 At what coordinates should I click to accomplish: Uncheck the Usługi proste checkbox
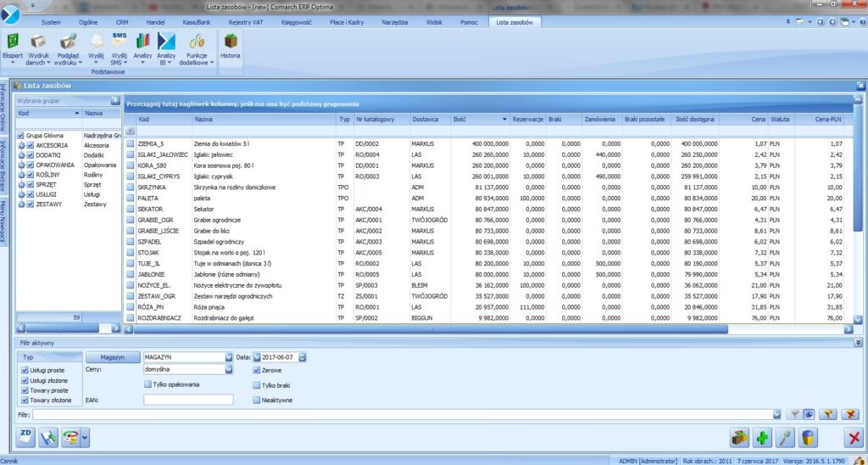(25, 371)
